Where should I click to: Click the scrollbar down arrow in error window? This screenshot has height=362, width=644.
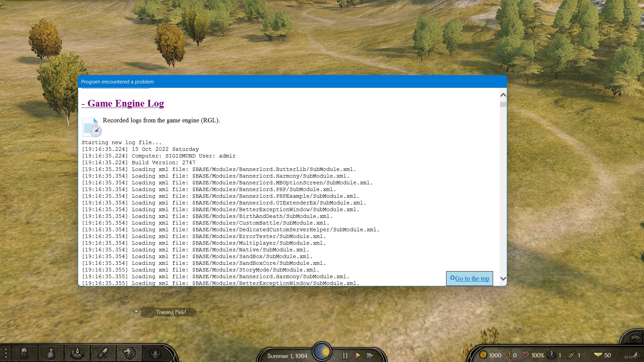[x=503, y=279]
